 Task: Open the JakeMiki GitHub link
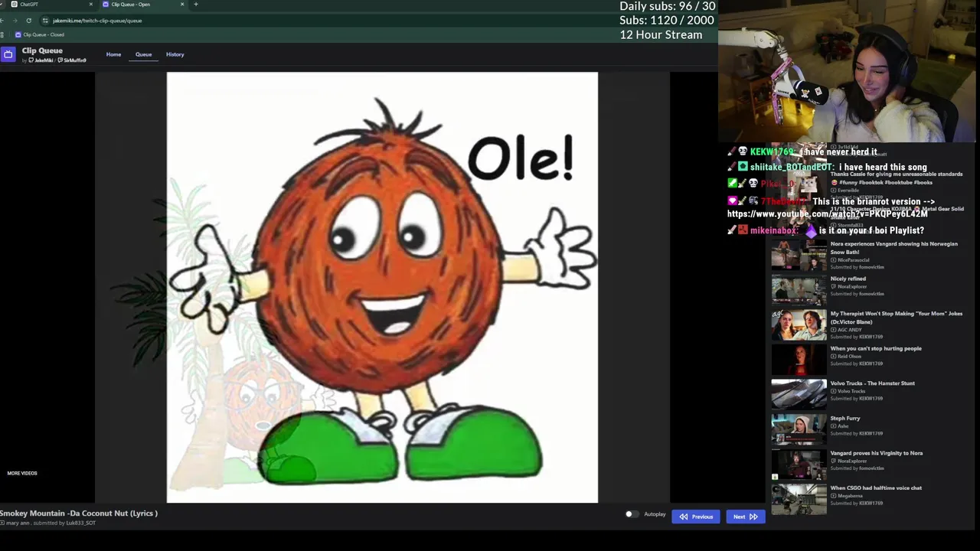(x=41, y=60)
